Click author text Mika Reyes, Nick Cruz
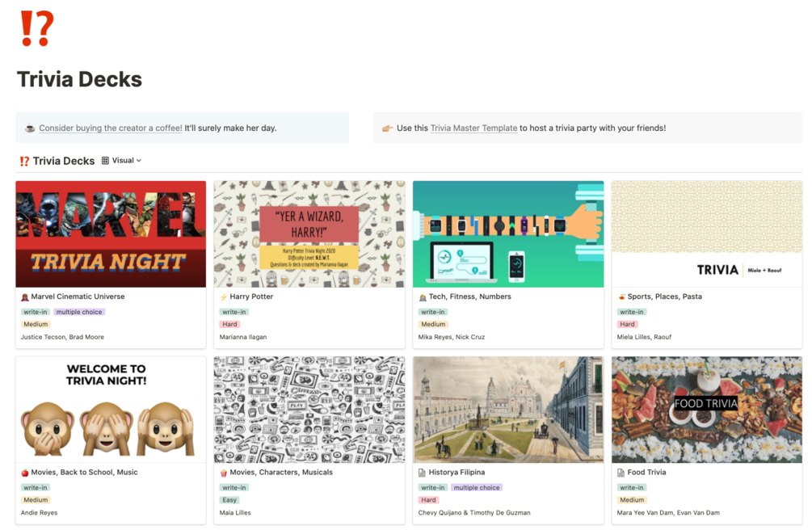Screen dimensions: 812x530 click(x=452, y=337)
